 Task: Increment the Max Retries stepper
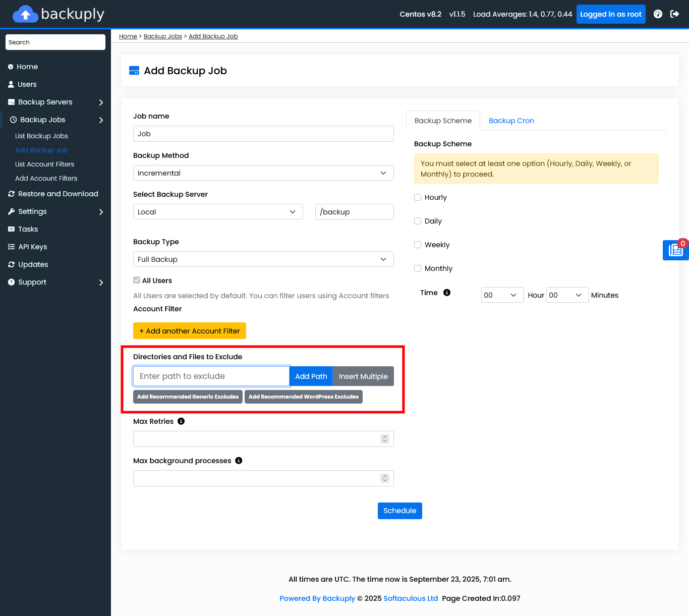click(385, 437)
